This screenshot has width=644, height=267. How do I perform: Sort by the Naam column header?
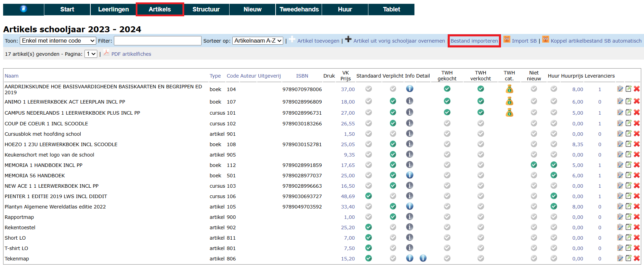(x=11, y=76)
